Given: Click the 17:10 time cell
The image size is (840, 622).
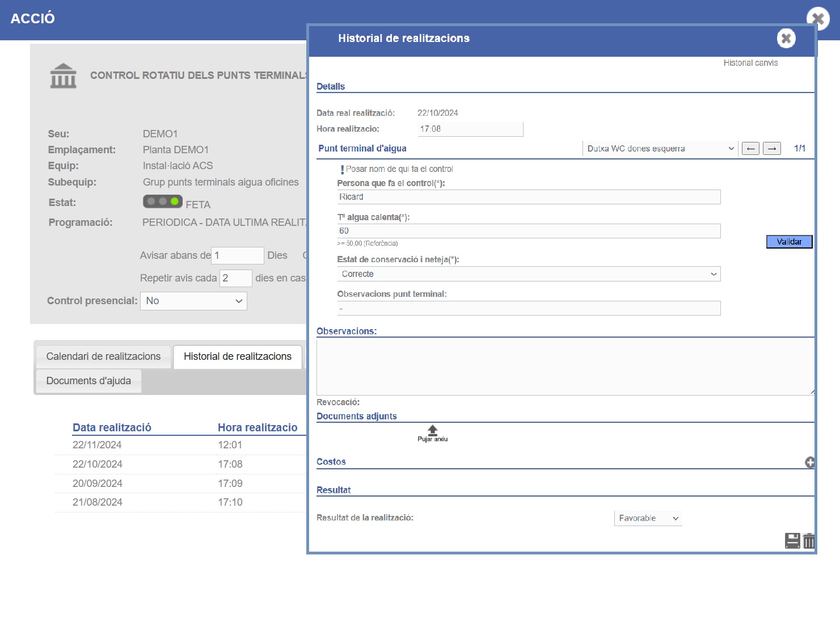Looking at the screenshot, I should (230, 502).
